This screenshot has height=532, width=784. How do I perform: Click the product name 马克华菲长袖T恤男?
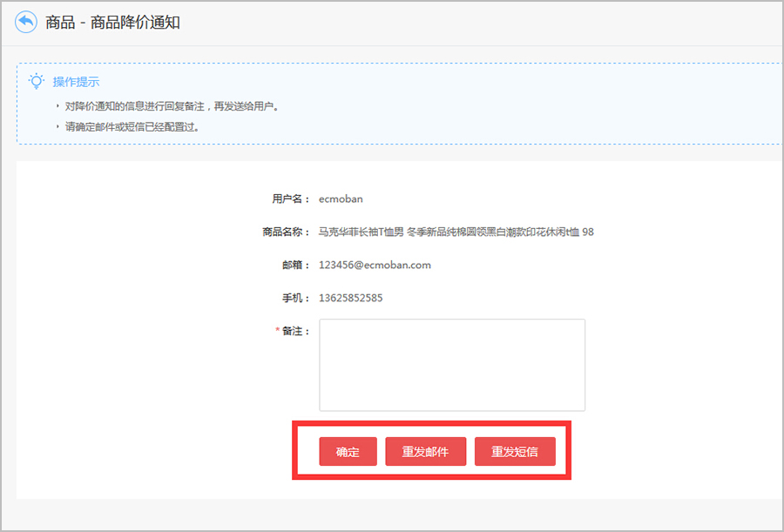coord(361,232)
